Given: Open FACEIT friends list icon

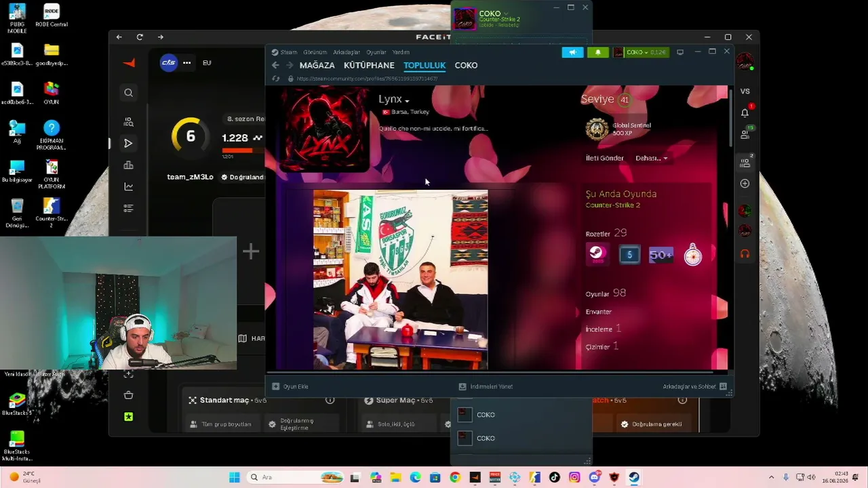Looking at the screenshot, I should tap(745, 134).
